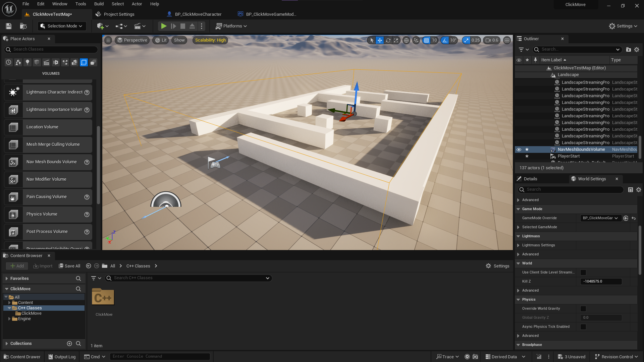Expand the Selected GameMode section
The image size is (644, 362).
[x=518, y=227]
